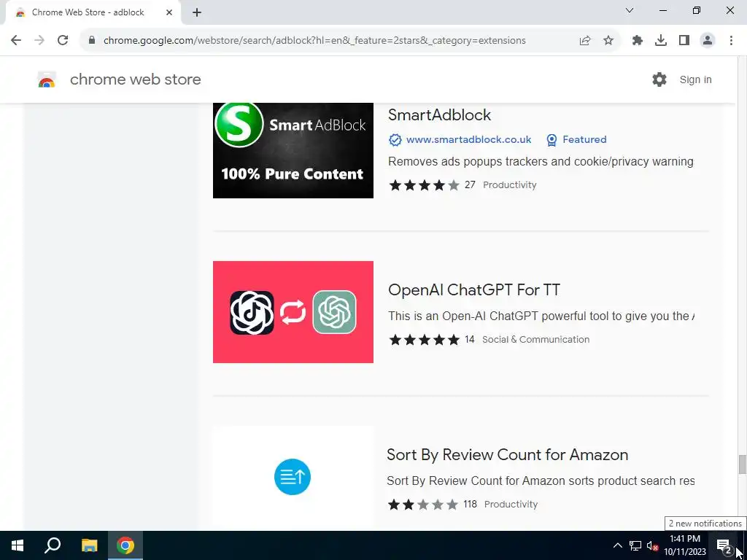Click the verified publisher badge icon
Viewport: 747px width, 560px height.
point(395,139)
